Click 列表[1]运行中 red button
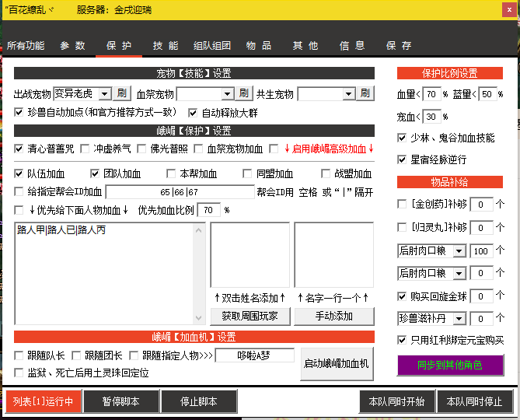The width and height of the screenshot is (520, 420). point(43,401)
